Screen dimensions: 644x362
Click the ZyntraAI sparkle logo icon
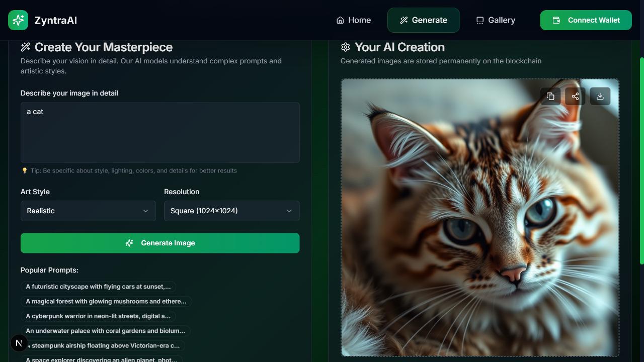(x=18, y=20)
